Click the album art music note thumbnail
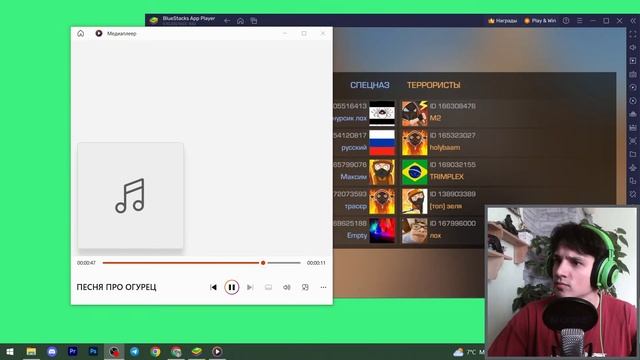Screen dimensions: 640x360 (131, 196)
